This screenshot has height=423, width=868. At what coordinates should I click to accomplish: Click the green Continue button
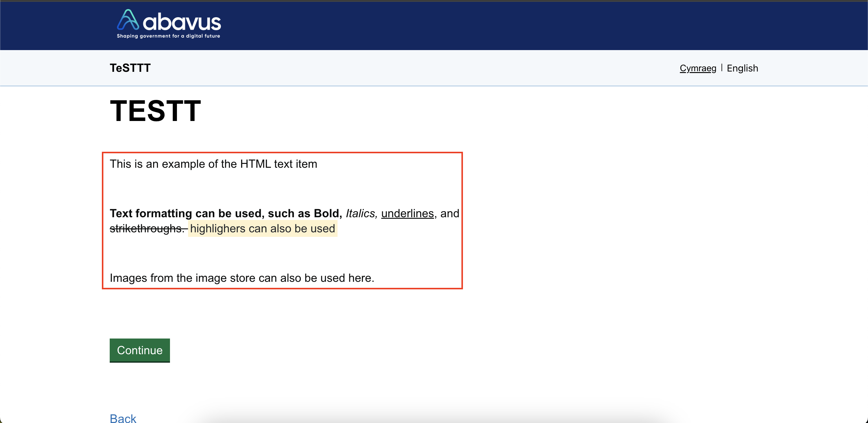click(x=140, y=350)
